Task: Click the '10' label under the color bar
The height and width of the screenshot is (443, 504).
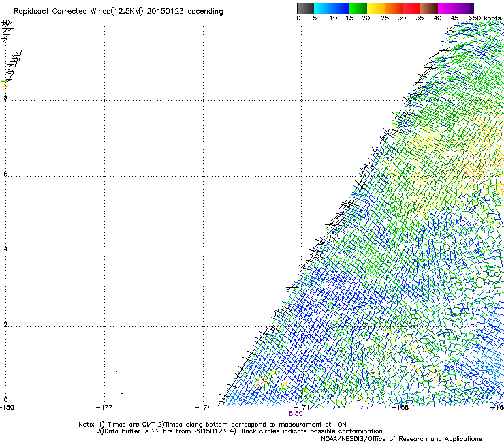Action: tap(333, 18)
